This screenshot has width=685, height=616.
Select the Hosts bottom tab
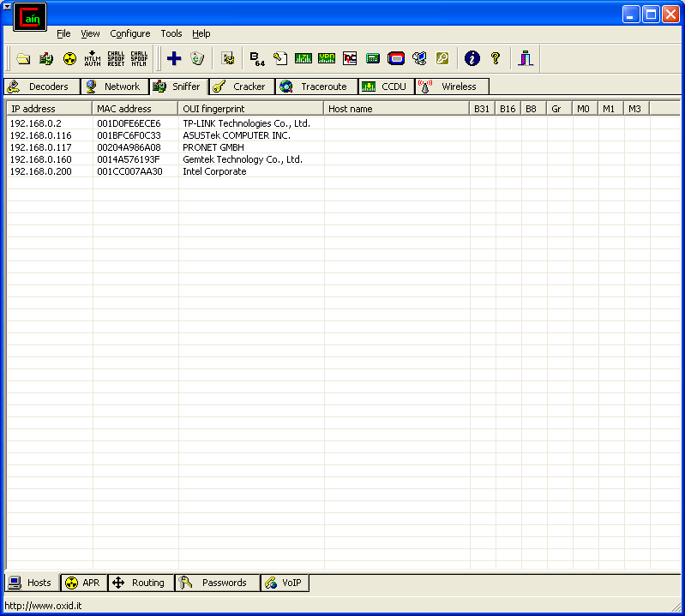click(x=32, y=583)
